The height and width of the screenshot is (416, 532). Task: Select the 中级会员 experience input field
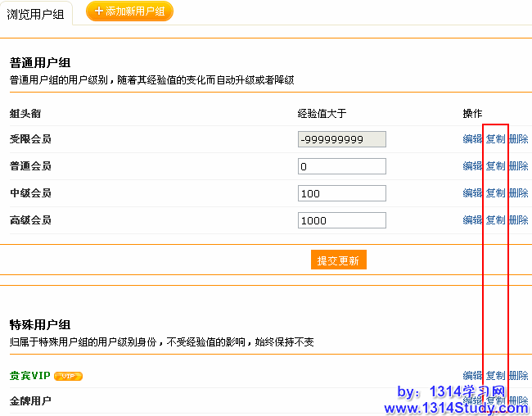point(342,193)
